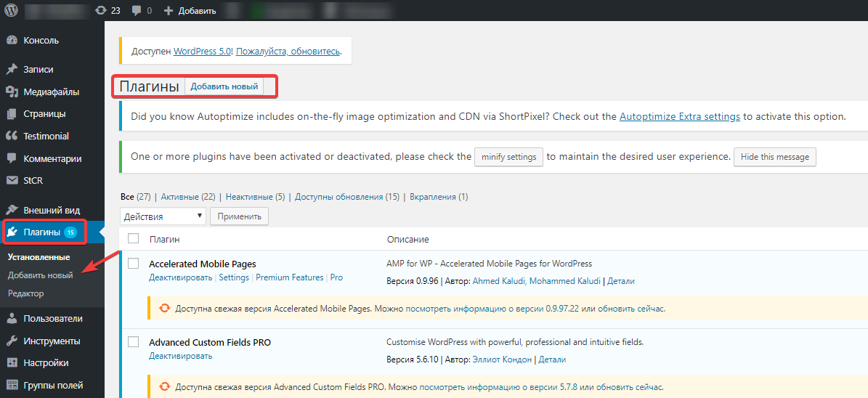
Task: Select Установленные submenu item
Action: (x=38, y=257)
